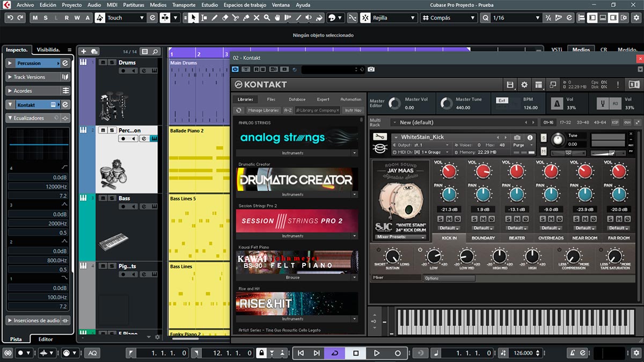Open analog strings Instruments dropdown
The width and height of the screenshot is (644, 362).
click(x=297, y=153)
